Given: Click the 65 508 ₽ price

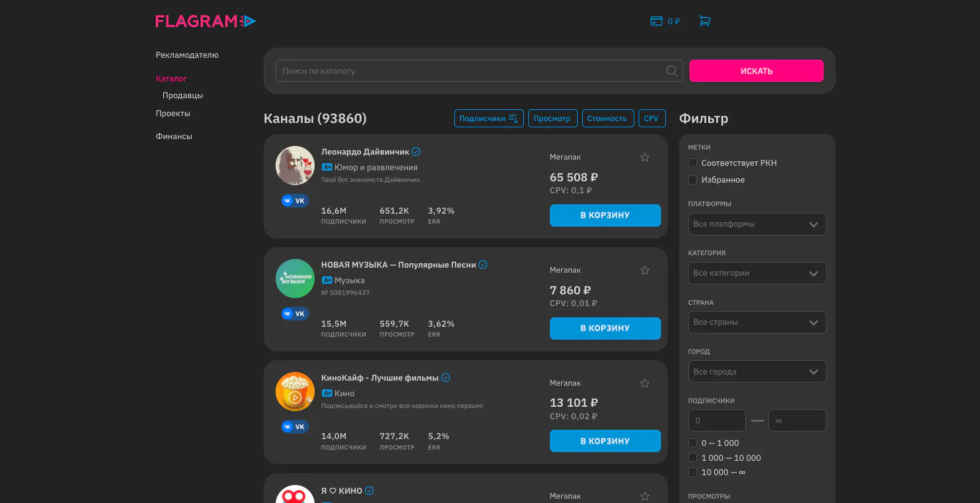Looking at the screenshot, I should pos(574,177).
